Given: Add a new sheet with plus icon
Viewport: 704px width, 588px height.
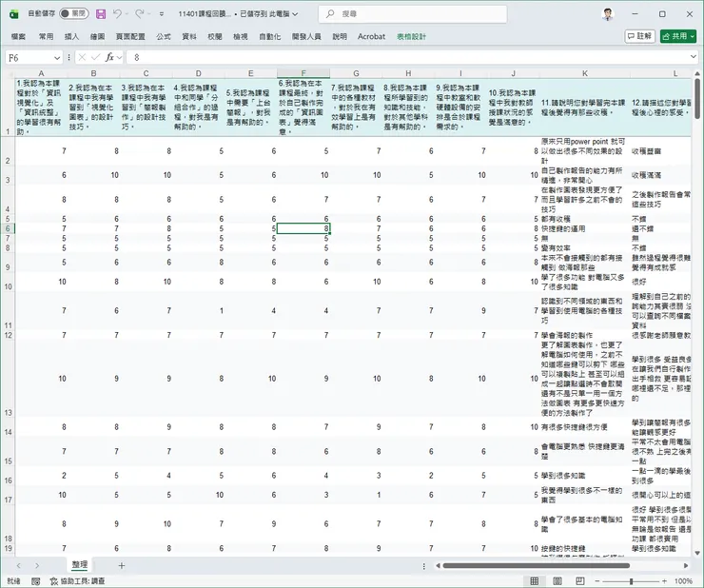Looking at the screenshot, I should [x=121, y=565].
